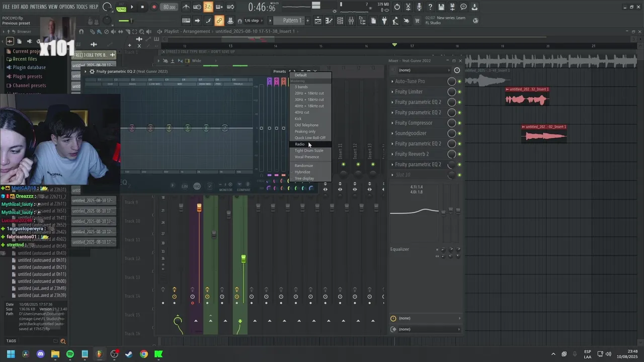
Task: Click the Fruity Limiter mix knob
Action: click(x=452, y=92)
